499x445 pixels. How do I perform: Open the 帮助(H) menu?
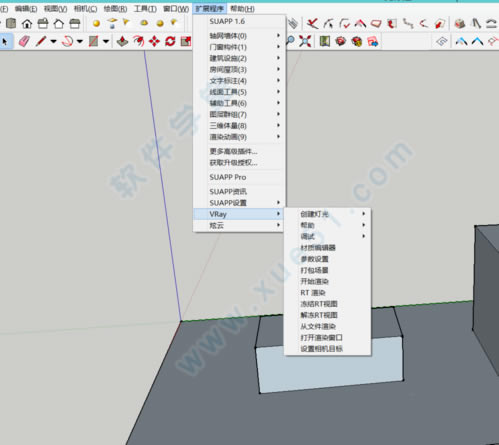(242, 9)
